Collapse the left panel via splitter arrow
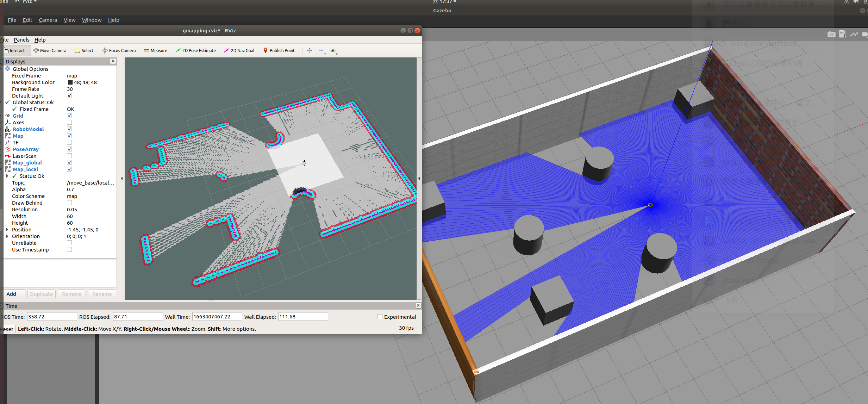This screenshot has height=404, width=868. (x=121, y=179)
